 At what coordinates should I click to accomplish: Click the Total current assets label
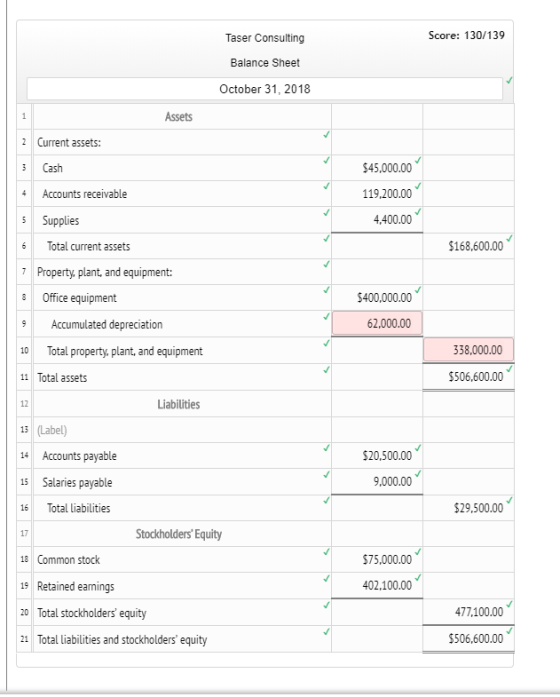point(88,246)
